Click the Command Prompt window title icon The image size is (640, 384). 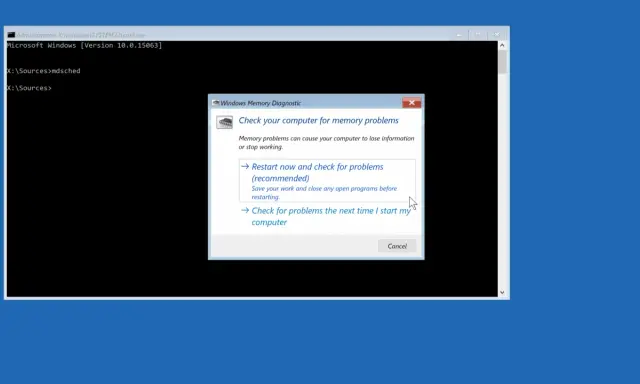point(11,35)
